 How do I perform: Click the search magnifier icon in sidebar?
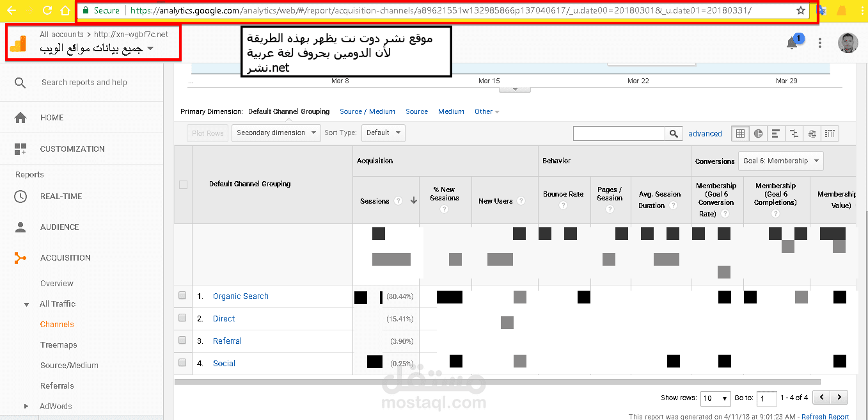20,83
